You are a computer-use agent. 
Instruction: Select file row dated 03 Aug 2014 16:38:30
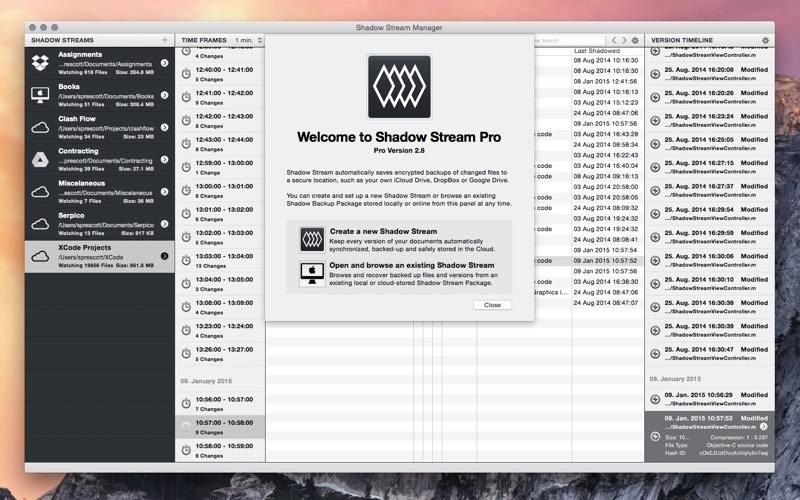[x=589, y=282]
